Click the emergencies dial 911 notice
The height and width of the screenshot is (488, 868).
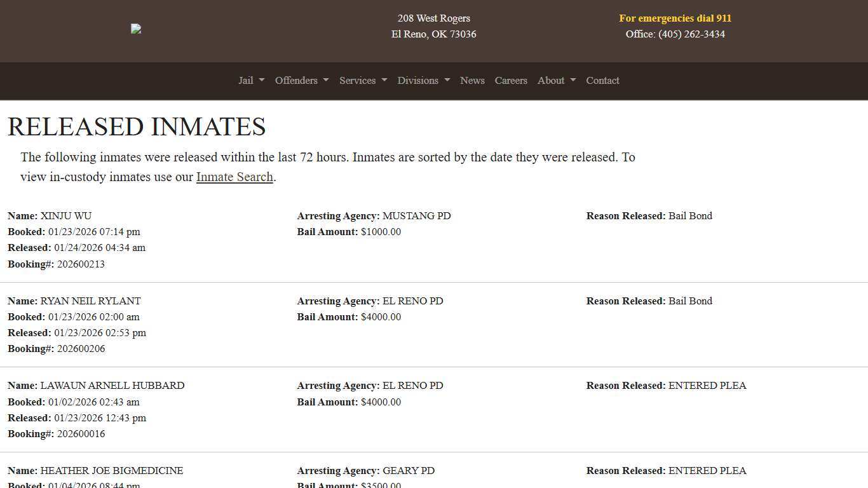pos(675,18)
